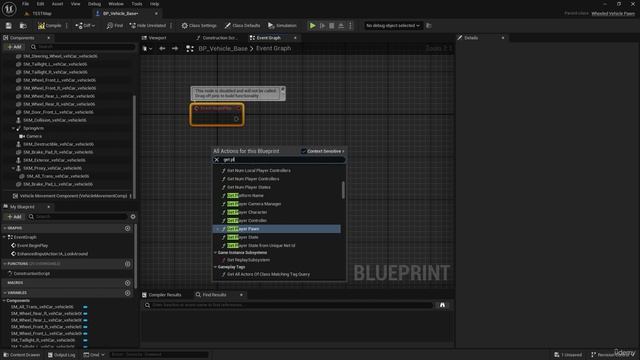640x360 pixels.
Task: Click the Unreal Engine logo icon
Action: click(x=9, y=9)
